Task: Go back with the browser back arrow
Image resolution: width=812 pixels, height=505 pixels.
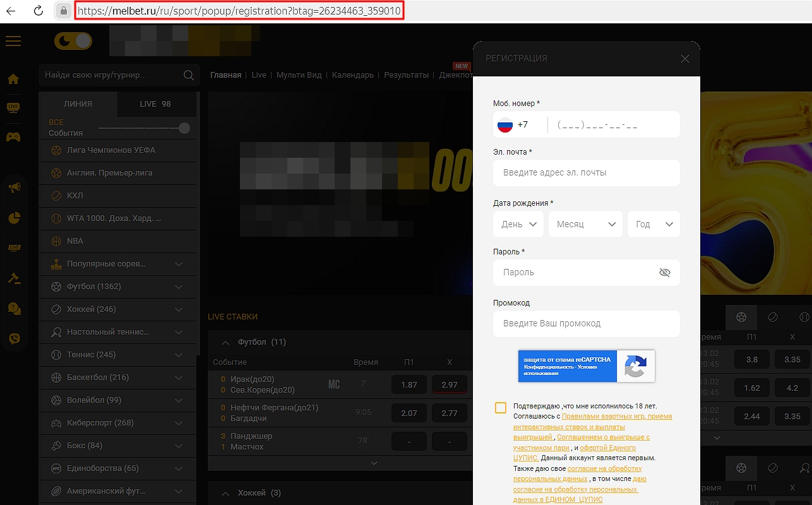Action: coord(11,11)
